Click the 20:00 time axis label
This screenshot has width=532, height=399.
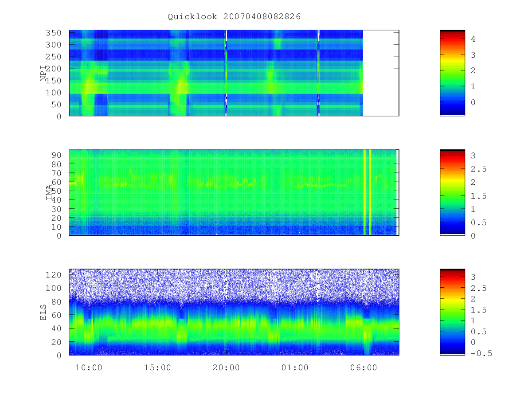227,368
